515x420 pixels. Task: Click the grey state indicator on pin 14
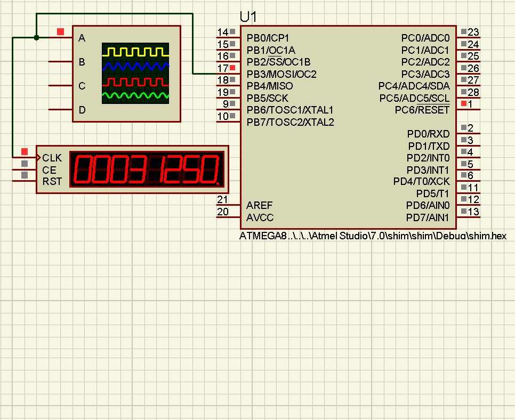pos(232,31)
